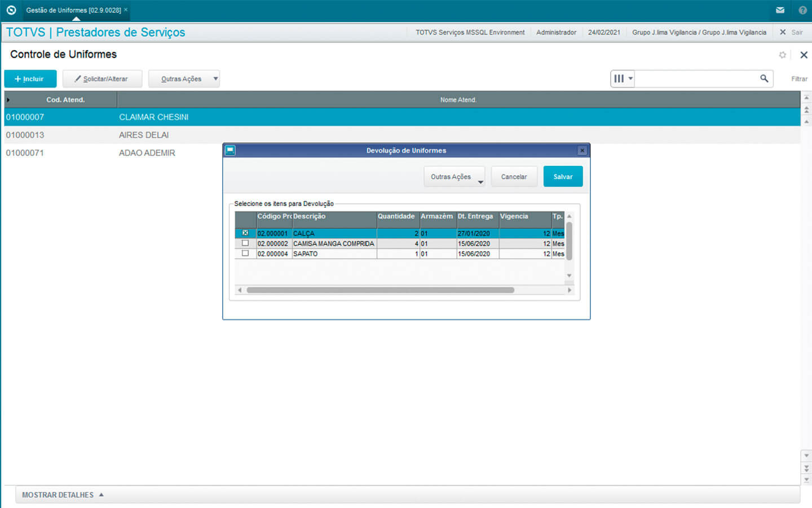Open the column selector dropdown by search
Screen dimensions: 812x508
[623, 79]
